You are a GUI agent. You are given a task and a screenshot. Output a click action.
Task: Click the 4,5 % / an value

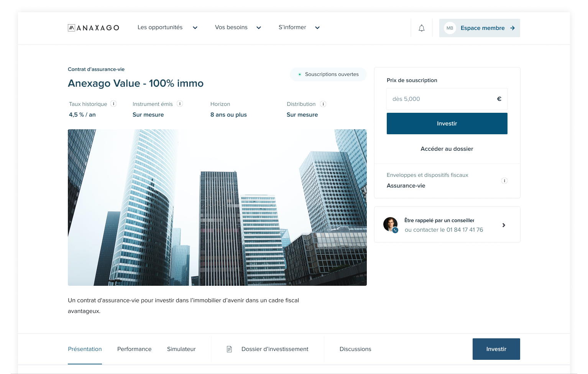click(x=82, y=115)
